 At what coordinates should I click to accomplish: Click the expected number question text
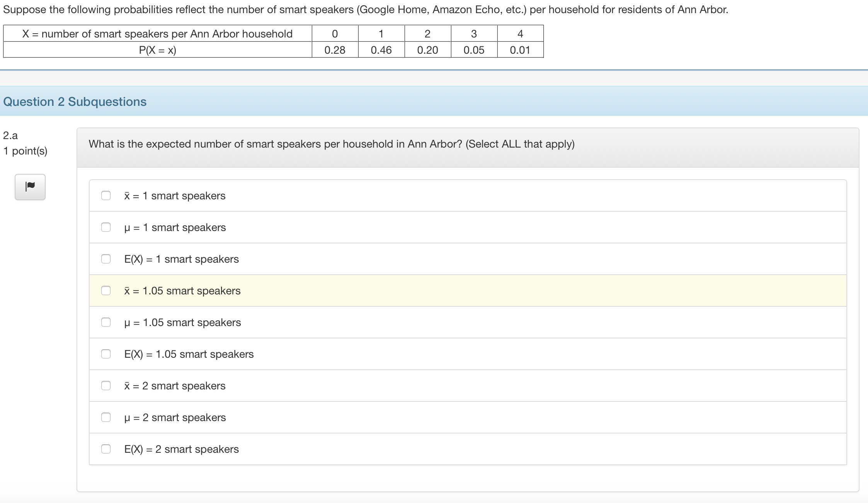click(332, 144)
